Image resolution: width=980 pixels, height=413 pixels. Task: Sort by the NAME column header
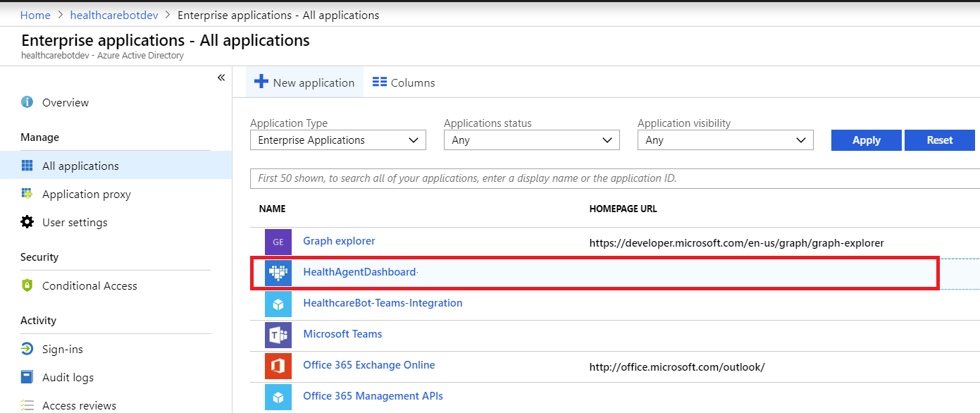[x=272, y=209]
